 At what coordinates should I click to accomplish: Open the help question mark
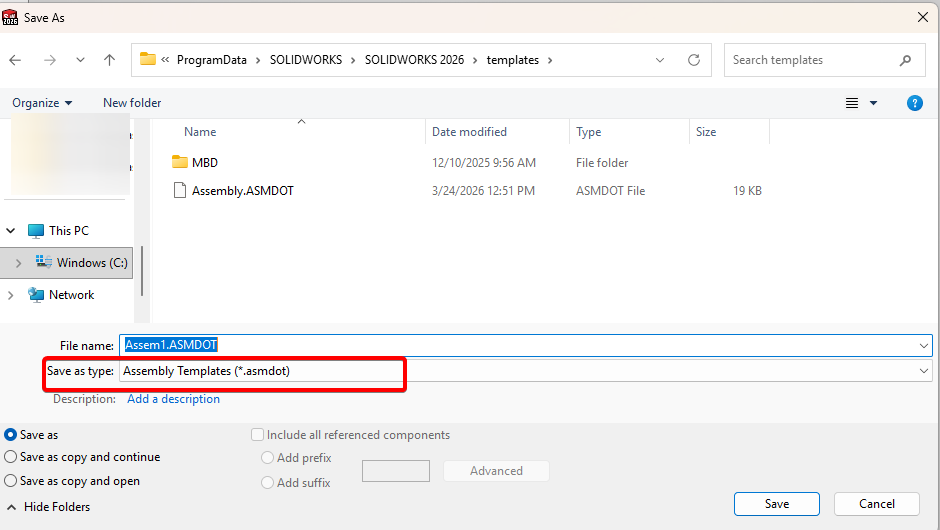[915, 103]
